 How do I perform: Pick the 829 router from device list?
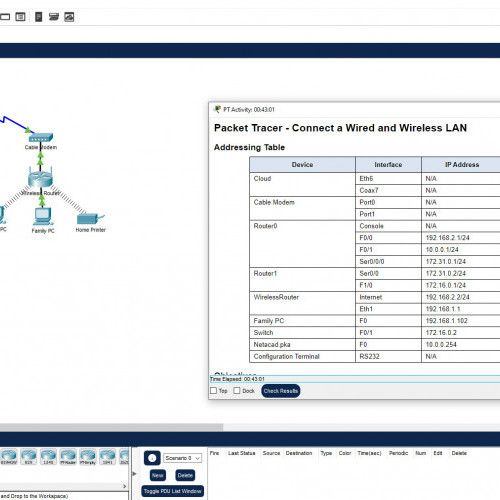(x=29, y=456)
